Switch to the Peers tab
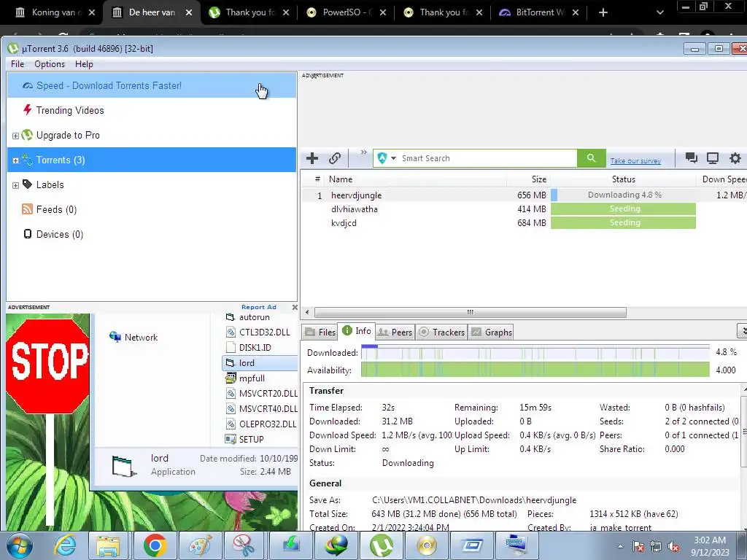This screenshot has height=560, width=747. tap(395, 332)
